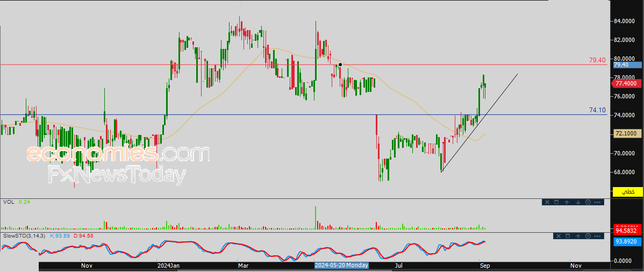The image size is (644, 272).
Task: Click the K:93.89 stochastic value
Action: 60,235
